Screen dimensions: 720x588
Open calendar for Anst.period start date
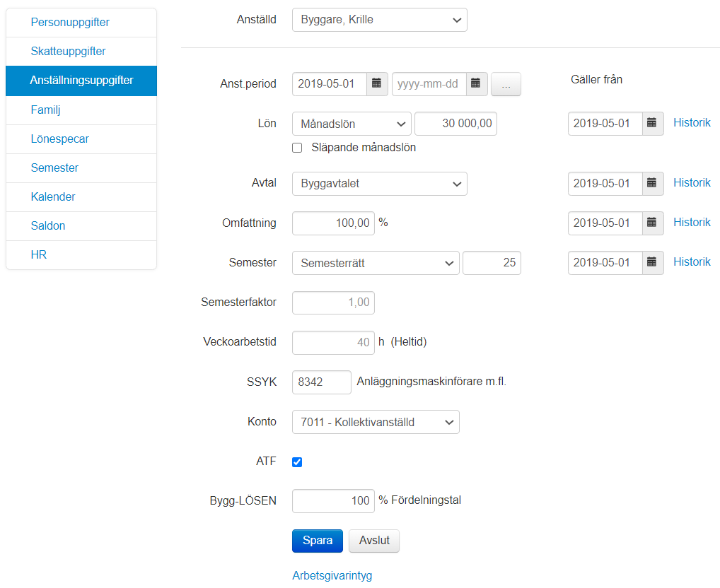pyautogui.click(x=377, y=84)
